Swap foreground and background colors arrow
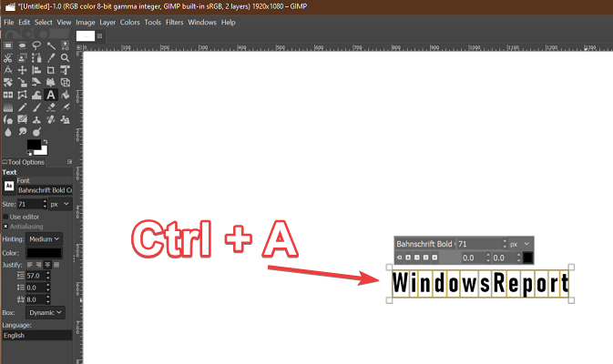 [46, 142]
